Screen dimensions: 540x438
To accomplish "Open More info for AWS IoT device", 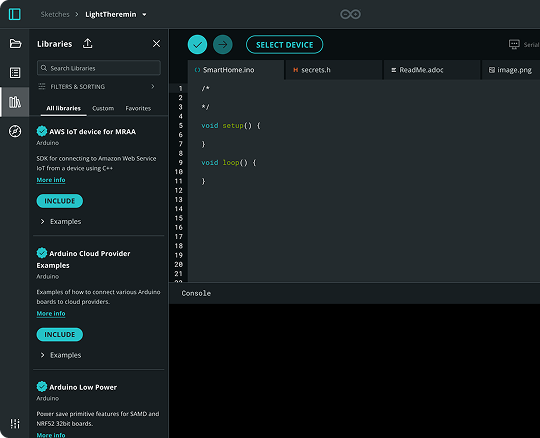I will tap(51, 180).
